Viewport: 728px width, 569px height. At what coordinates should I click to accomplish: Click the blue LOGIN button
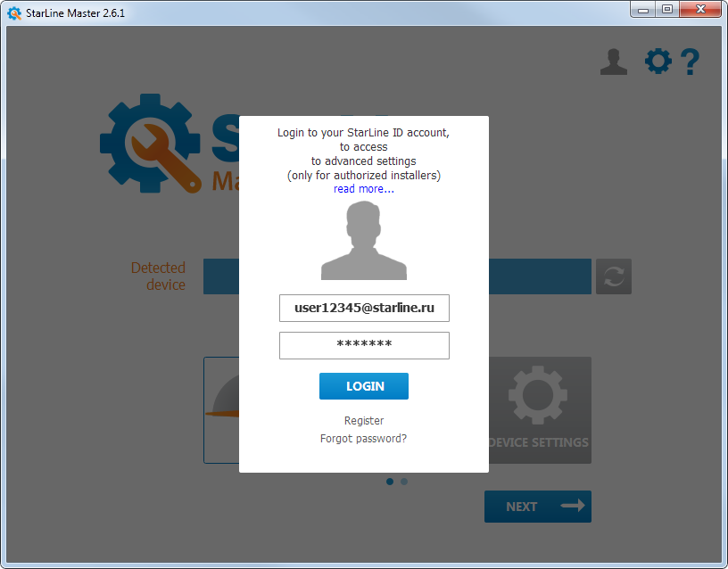(363, 386)
